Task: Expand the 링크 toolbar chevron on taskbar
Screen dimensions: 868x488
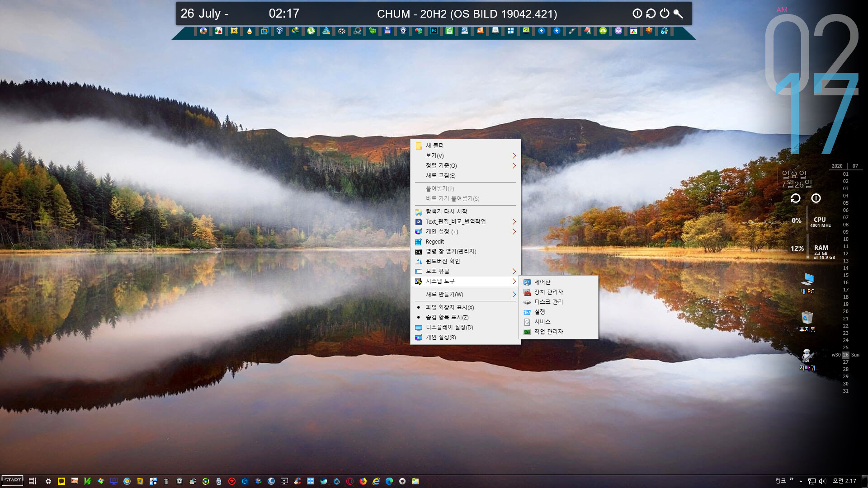Action: coord(791,479)
